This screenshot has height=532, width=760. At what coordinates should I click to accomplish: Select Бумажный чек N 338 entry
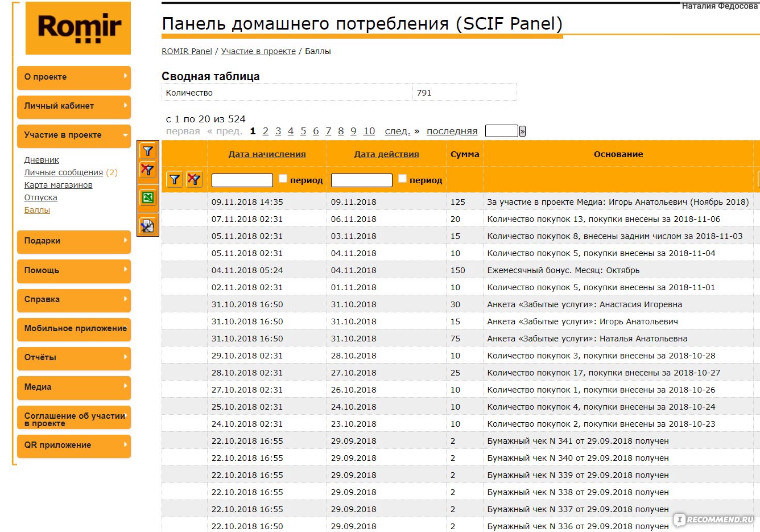578,492
